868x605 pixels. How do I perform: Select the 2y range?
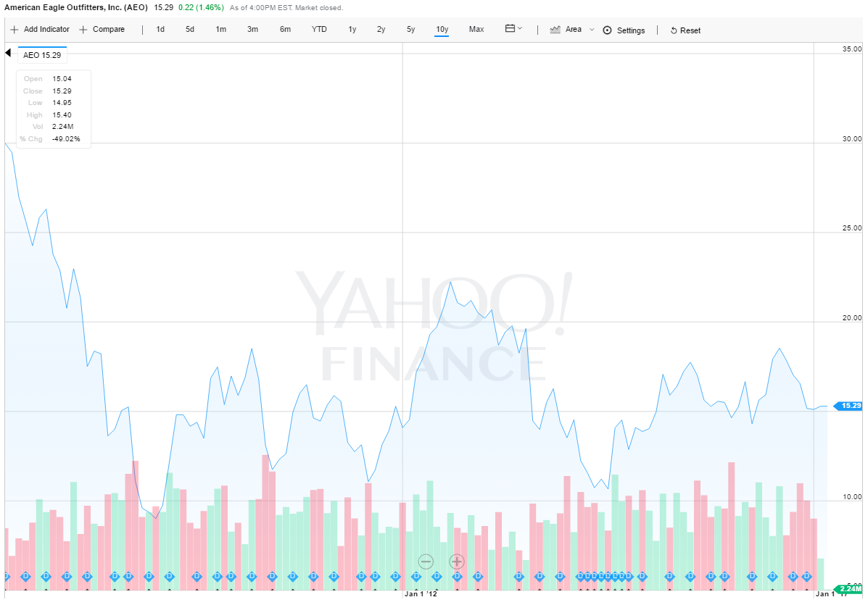coord(381,29)
